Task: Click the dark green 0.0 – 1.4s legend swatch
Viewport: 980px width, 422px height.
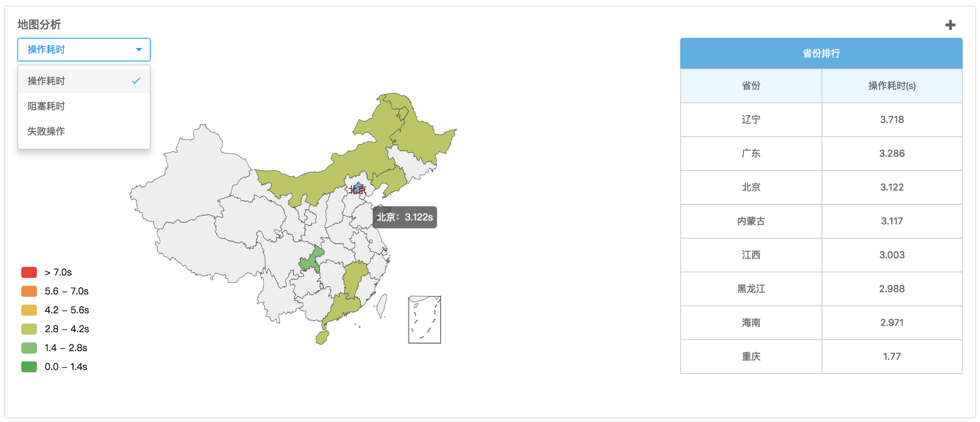Action: (29, 366)
